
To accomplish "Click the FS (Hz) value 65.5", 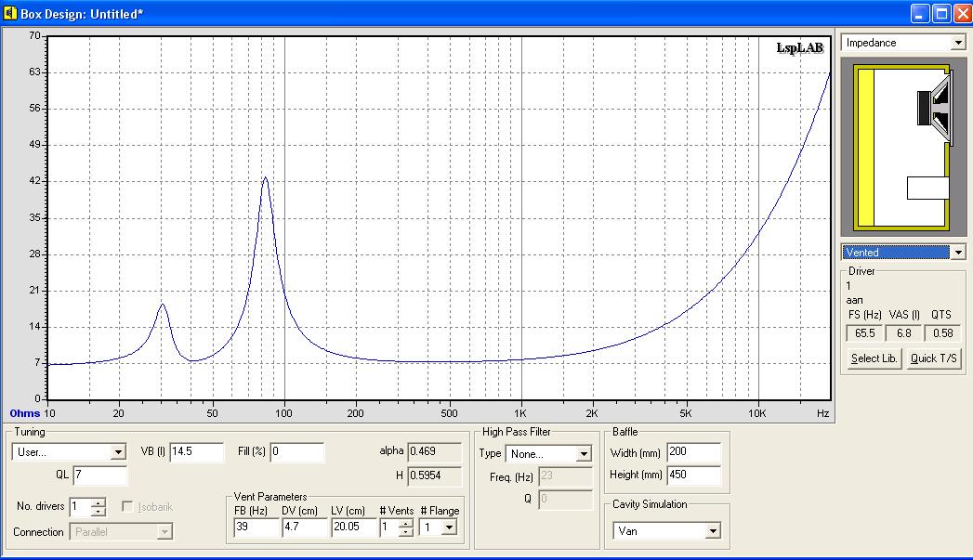I will 864,333.
